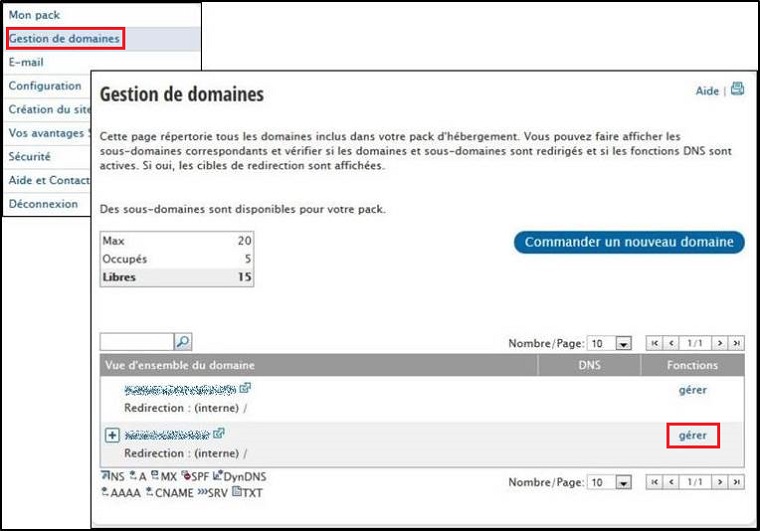Click the MX legend icon

(155, 475)
